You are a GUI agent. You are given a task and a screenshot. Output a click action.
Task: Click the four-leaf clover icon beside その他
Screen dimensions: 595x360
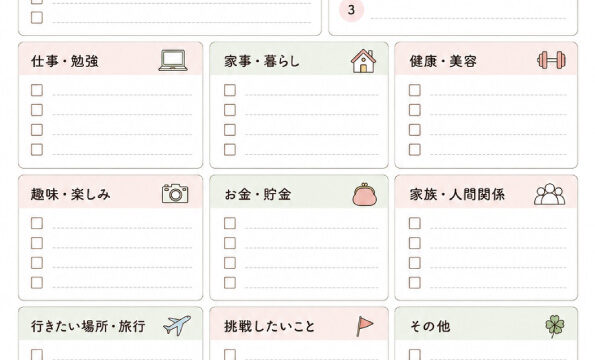click(x=555, y=326)
